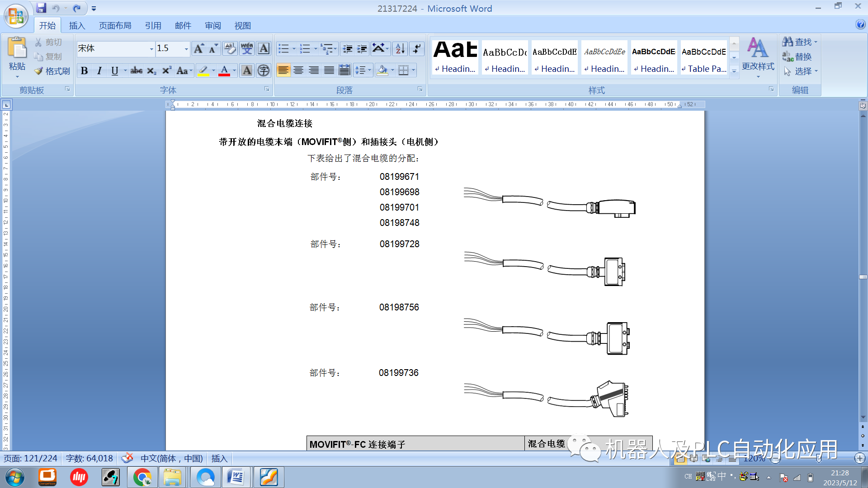
Task: Open the font size dropdown
Action: 185,48
